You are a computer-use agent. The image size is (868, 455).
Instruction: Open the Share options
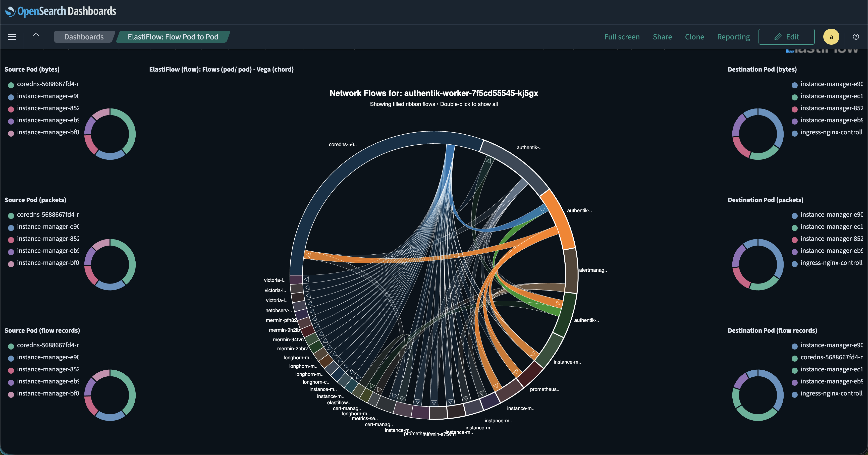pyautogui.click(x=663, y=36)
